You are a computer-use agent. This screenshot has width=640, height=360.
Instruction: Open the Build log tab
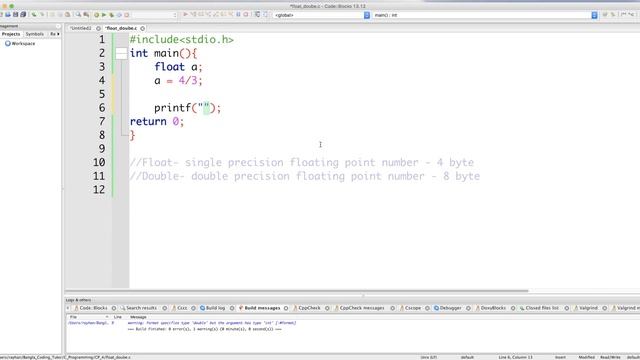[x=213, y=308]
